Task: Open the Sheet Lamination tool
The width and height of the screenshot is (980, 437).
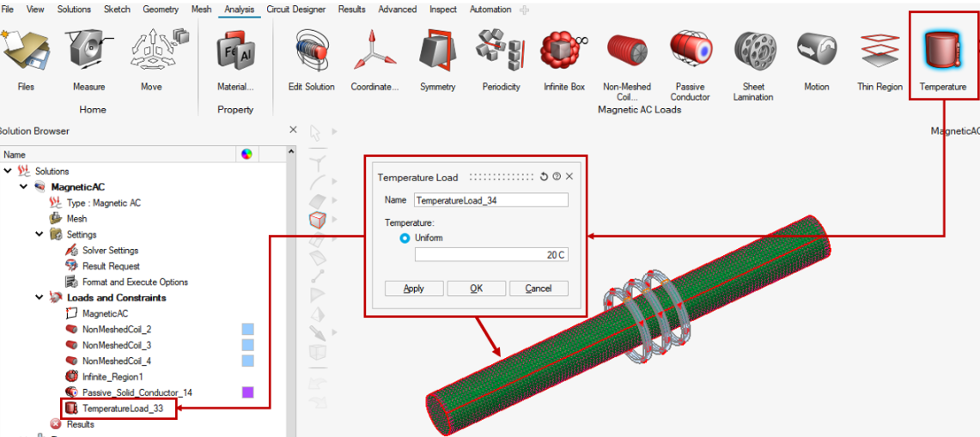Action: [753, 52]
